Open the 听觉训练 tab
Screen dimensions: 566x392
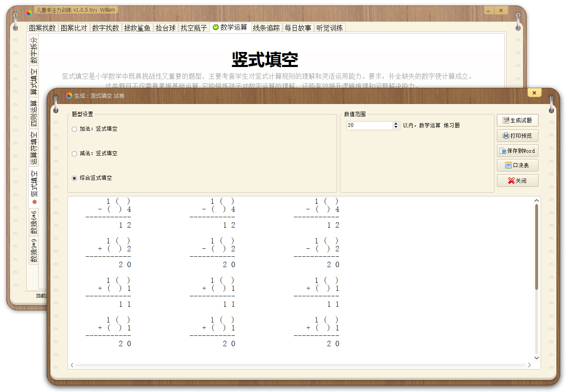point(330,27)
